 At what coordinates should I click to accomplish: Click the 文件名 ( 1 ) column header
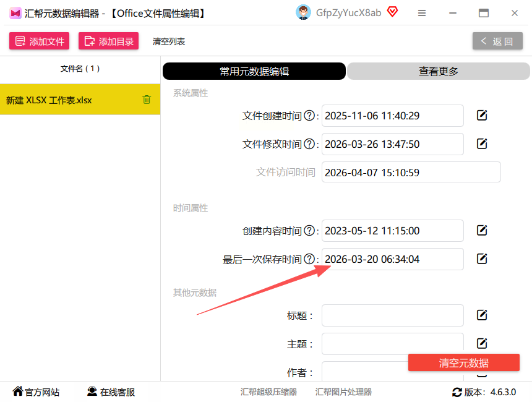click(x=80, y=69)
